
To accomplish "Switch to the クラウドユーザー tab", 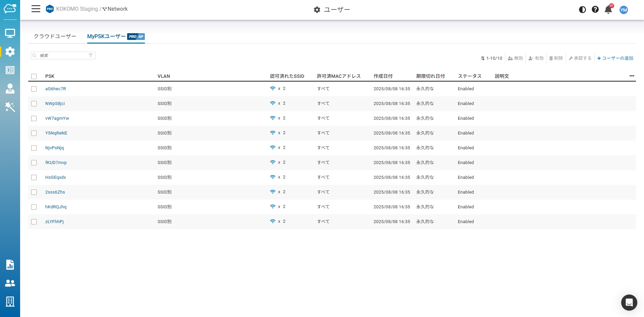I will [55, 36].
